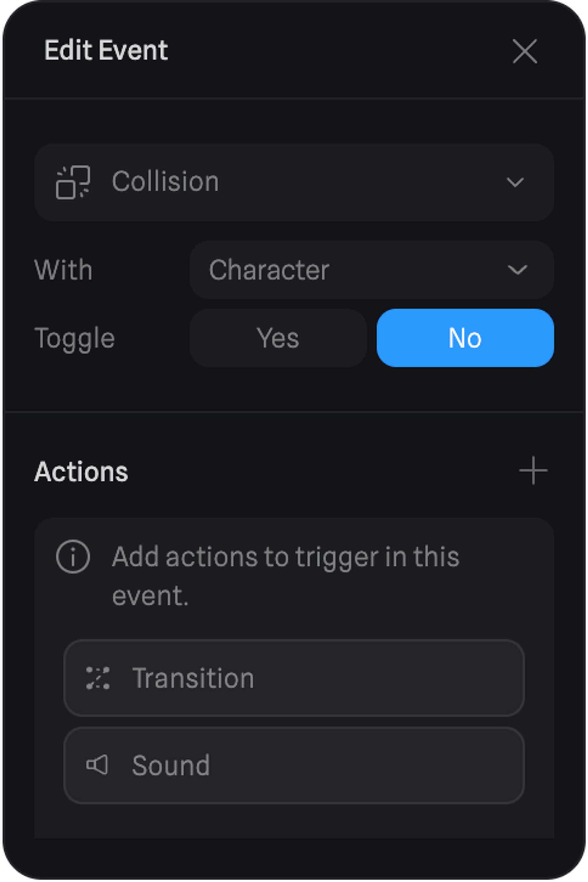The image size is (588, 882).
Task: Open the Collision event type dropdown
Action: (294, 182)
